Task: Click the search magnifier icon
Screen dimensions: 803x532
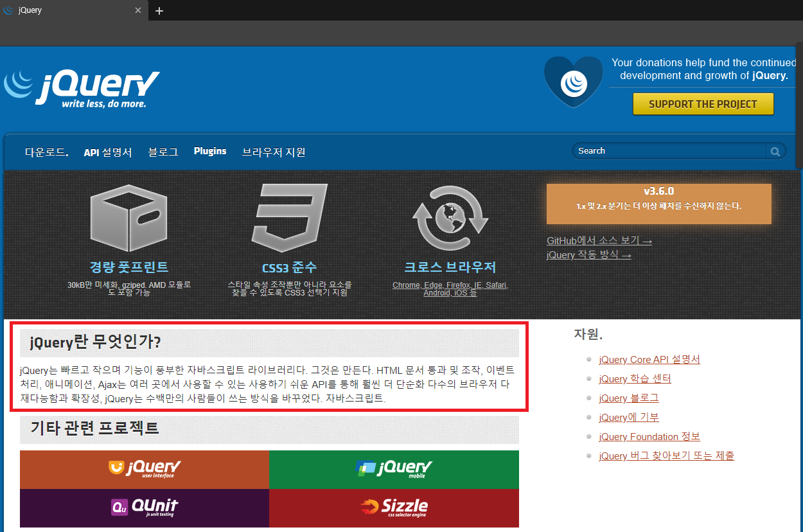Action: point(775,150)
